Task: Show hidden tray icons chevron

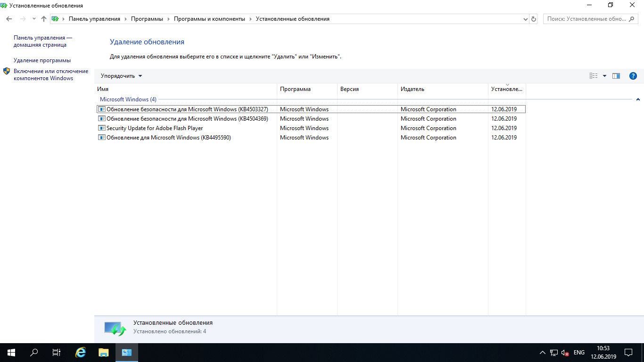Action: click(542, 353)
